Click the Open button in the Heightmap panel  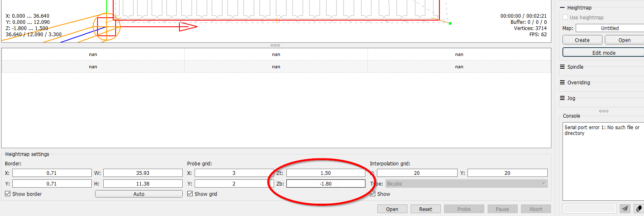624,40
